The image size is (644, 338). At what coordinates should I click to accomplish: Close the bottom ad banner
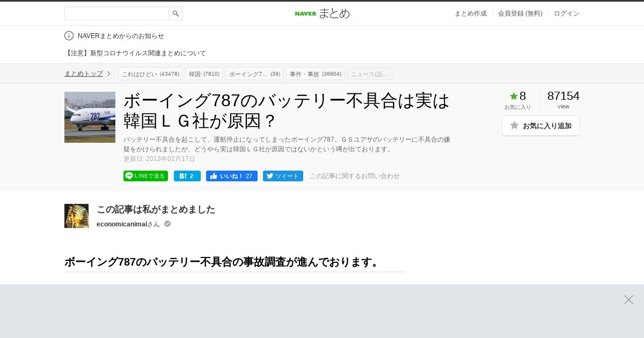click(x=628, y=299)
